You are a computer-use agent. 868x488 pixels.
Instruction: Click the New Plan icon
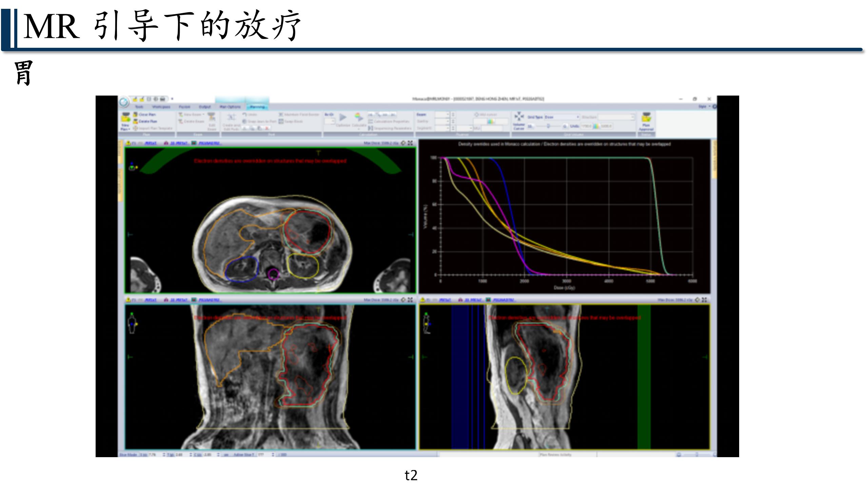[x=126, y=117]
